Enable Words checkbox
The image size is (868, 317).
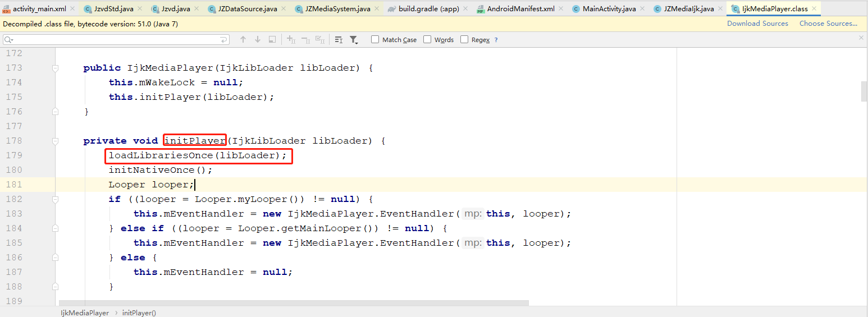[427, 39]
